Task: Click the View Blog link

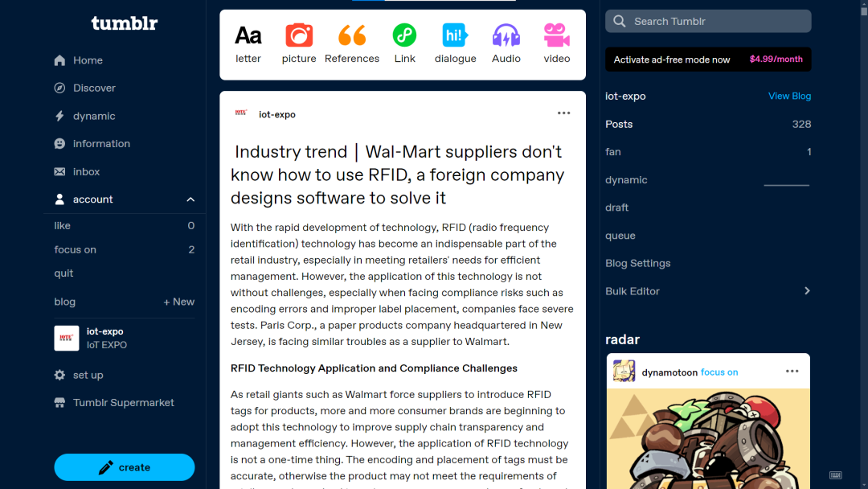Action: point(789,96)
